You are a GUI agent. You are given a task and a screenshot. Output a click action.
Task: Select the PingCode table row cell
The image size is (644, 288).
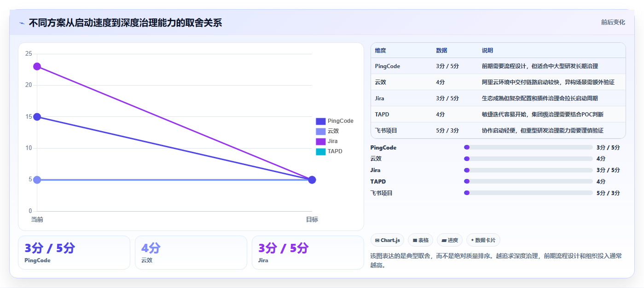(x=388, y=66)
